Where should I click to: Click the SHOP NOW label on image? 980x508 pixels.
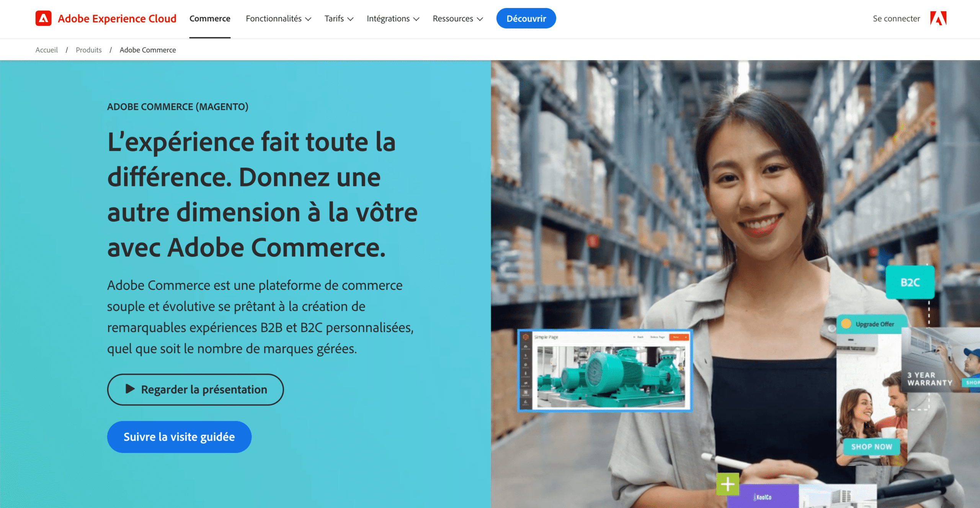click(x=872, y=447)
